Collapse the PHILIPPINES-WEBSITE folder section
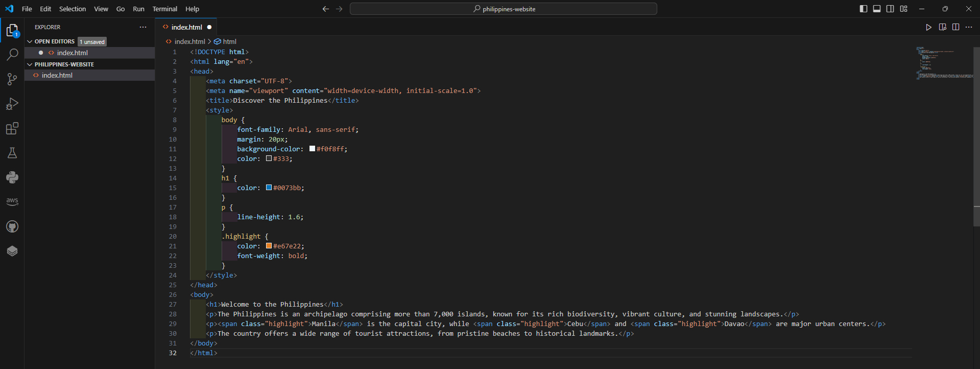This screenshot has height=369, width=980. (x=30, y=64)
